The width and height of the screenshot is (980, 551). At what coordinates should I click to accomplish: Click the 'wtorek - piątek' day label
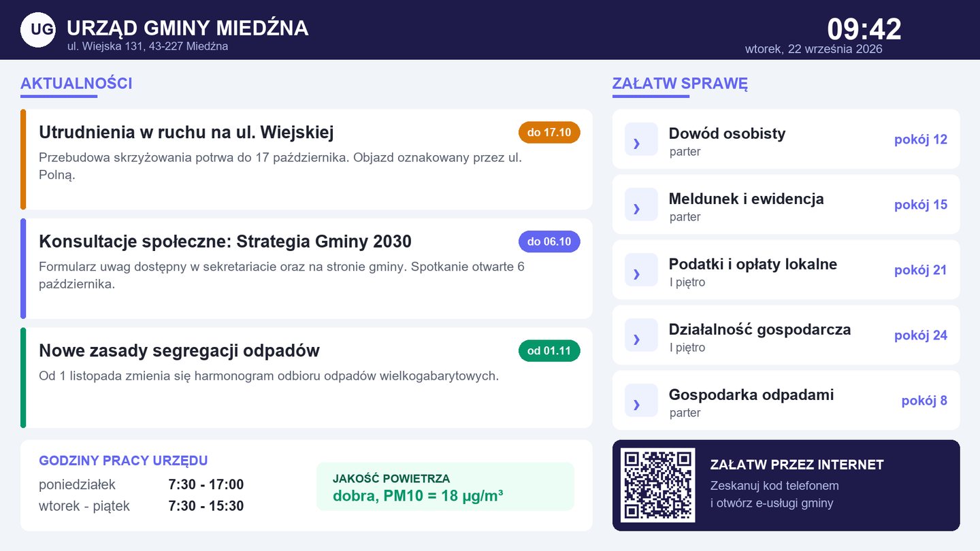pos(84,507)
